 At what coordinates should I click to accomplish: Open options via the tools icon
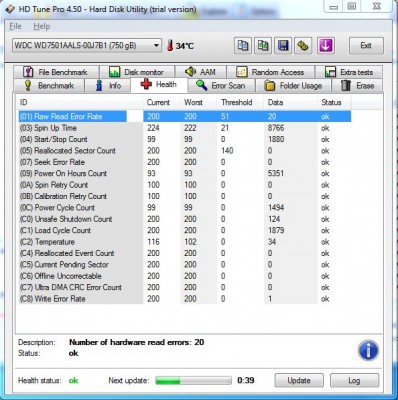[303, 46]
